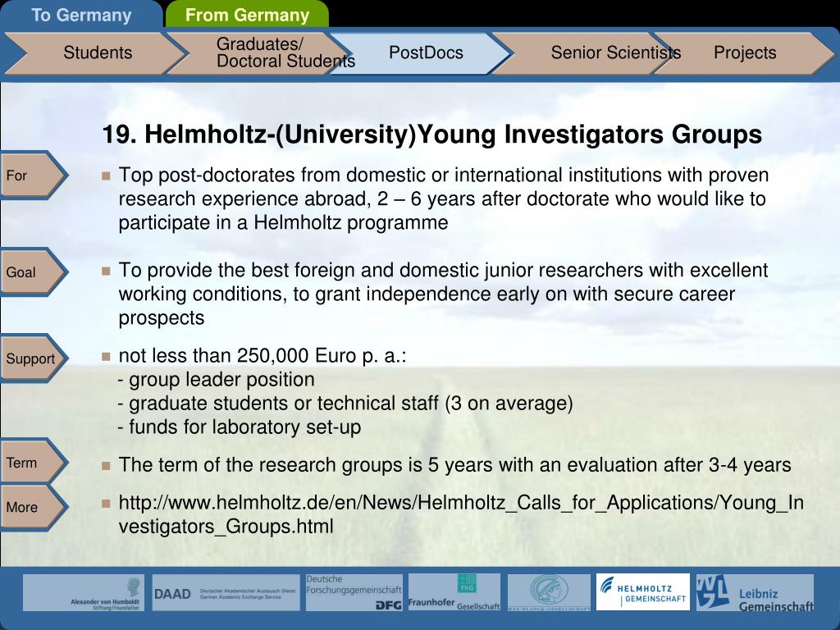The width and height of the screenshot is (840, 630).
Task: Switch to the To Germany tab
Action: (x=81, y=15)
